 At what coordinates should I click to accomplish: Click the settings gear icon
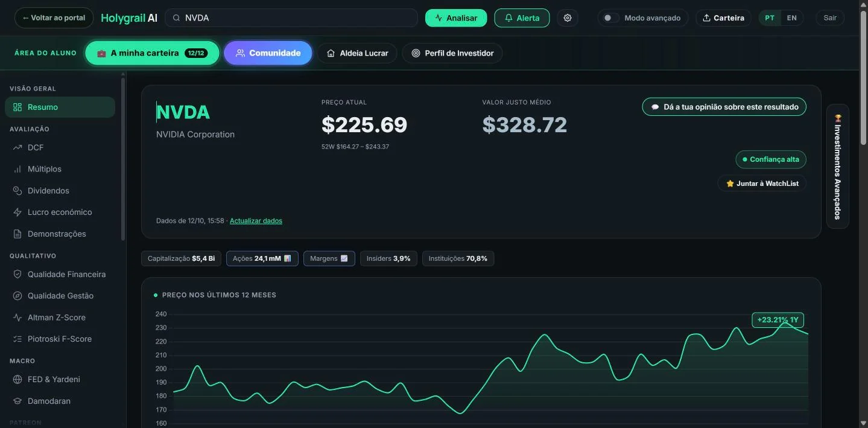tap(567, 18)
